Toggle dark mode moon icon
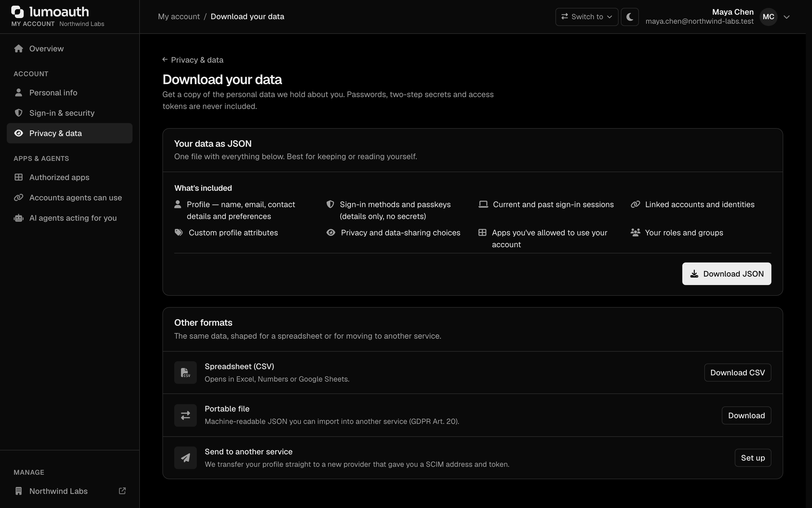Viewport: 812px width, 508px height. (630, 17)
